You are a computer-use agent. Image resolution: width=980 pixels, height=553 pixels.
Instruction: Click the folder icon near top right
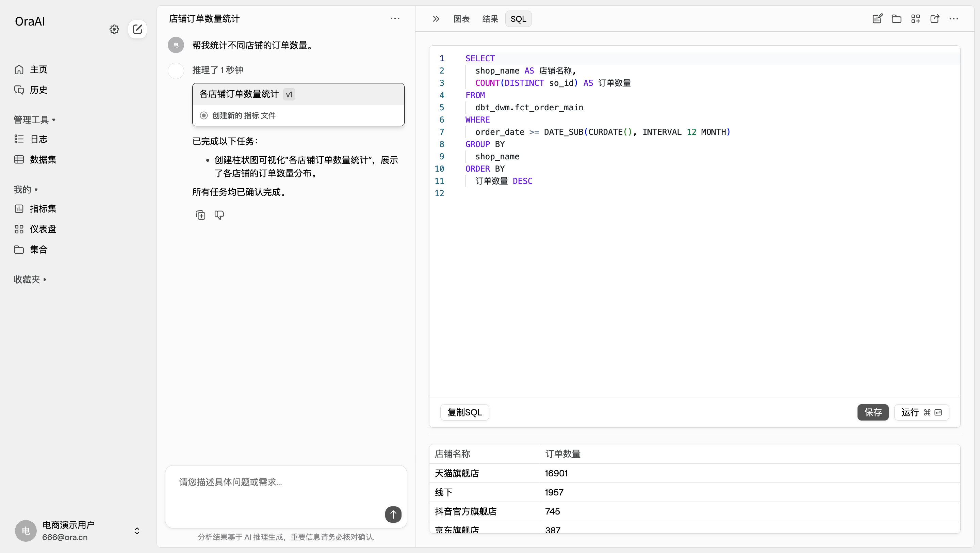897,18
